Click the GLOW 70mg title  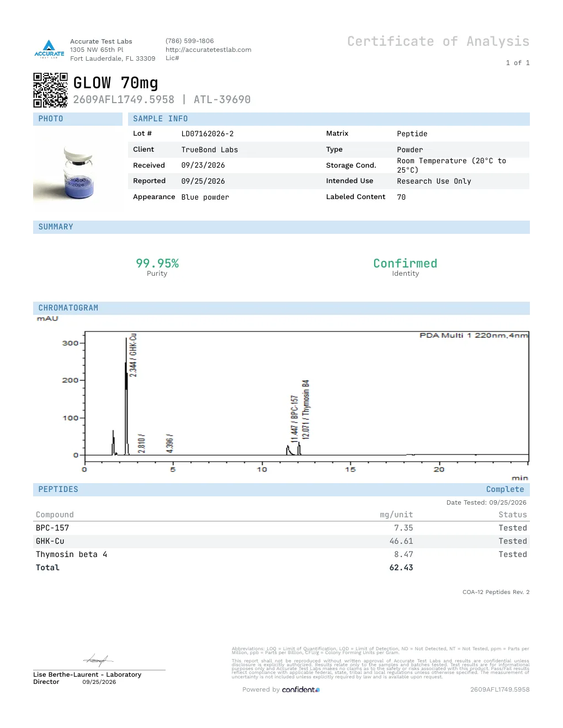[x=116, y=83]
